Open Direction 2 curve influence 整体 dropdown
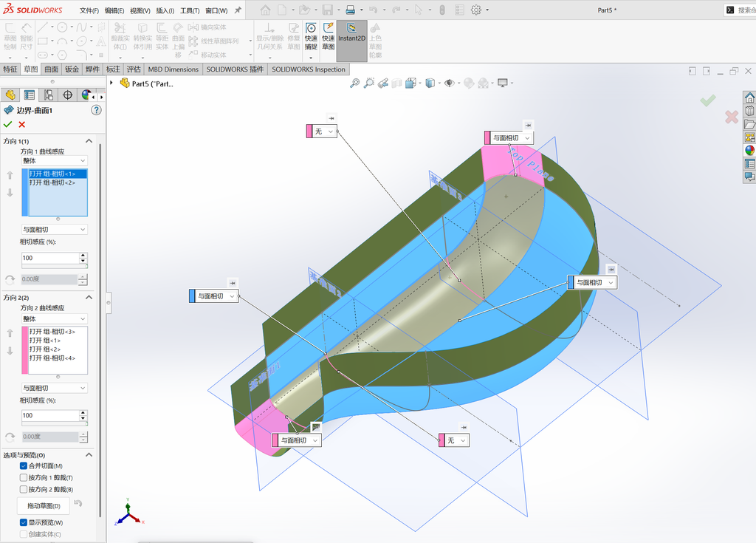The width and height of the screenshot is (756, 543). [x=55, y=318]
